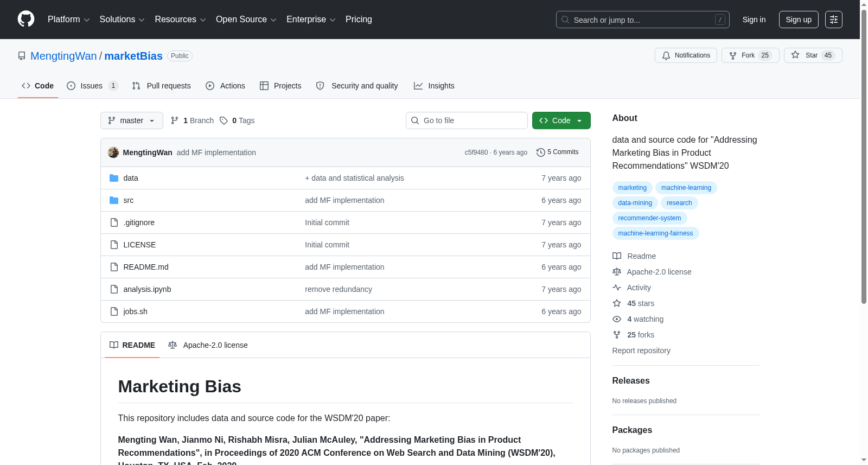The image size is (868, 465).
Task: Click the machine-learning-fairness topic tag
Action: [x=655, y=233]
